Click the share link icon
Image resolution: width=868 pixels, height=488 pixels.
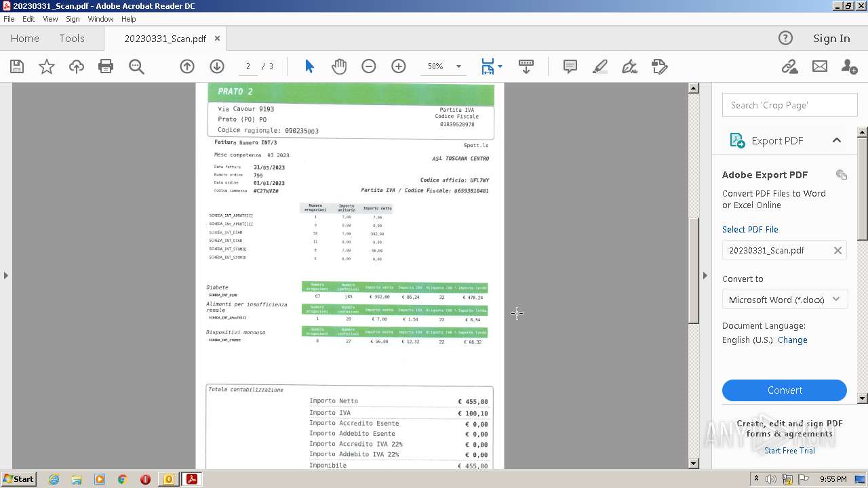click(789, 66)
